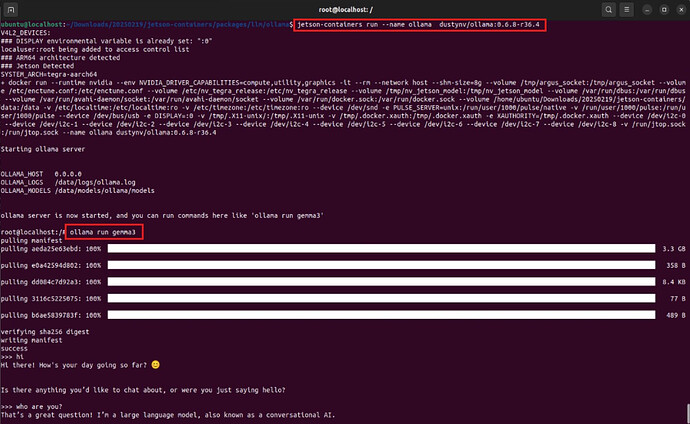Click the progress bar for aeda25e63ebd
The width and height of the screenshot is (690, 424).
tap(381, 249)
